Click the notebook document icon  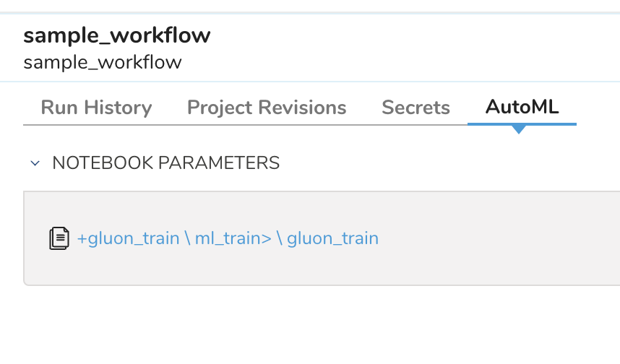pos(59,238)
